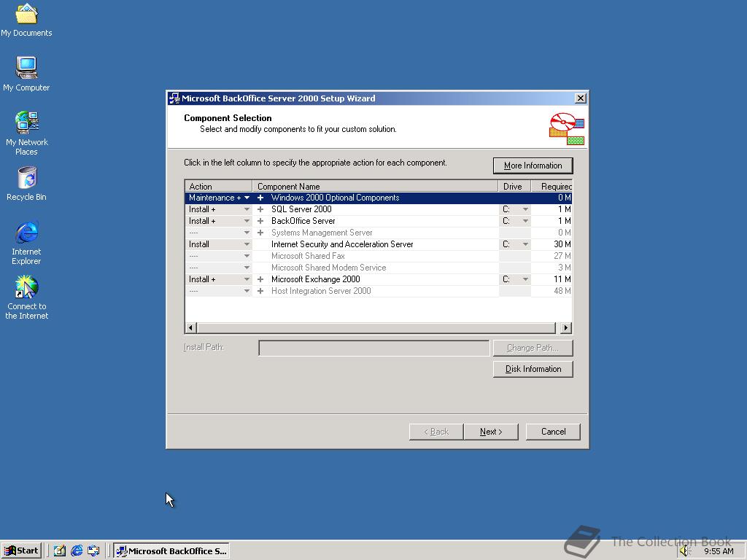Cancel the BackOffice setup wizard
The height and width of the screenshot is (560, 747).
pos(553,432)
